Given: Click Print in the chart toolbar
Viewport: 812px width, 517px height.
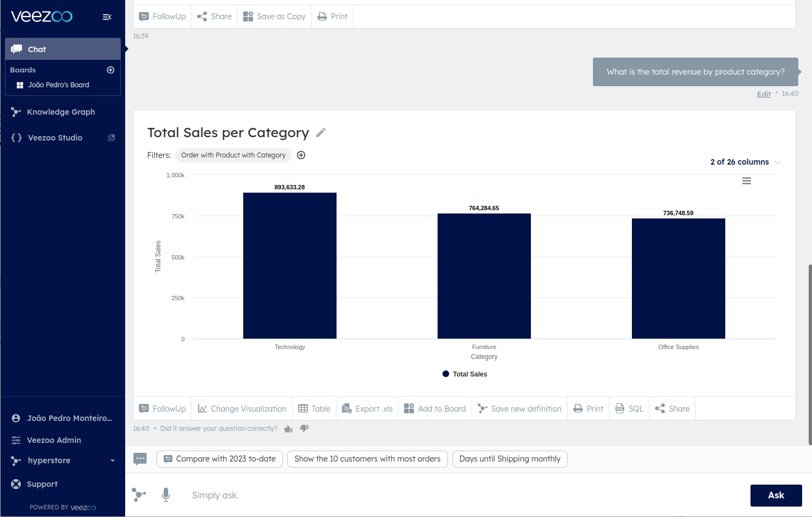Looking at the screenshot, I should pyautogui.click(x=588, y=409).
